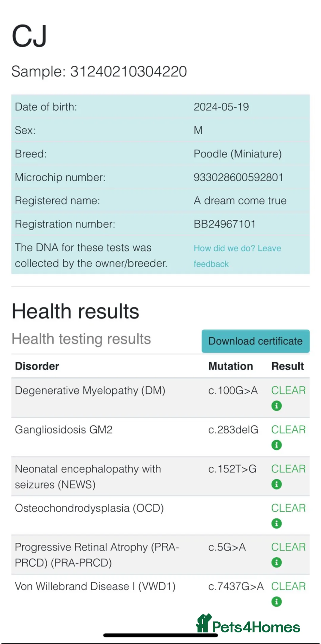
Task: Click info icon for Von Willebrand result
Action: point(276,602)
